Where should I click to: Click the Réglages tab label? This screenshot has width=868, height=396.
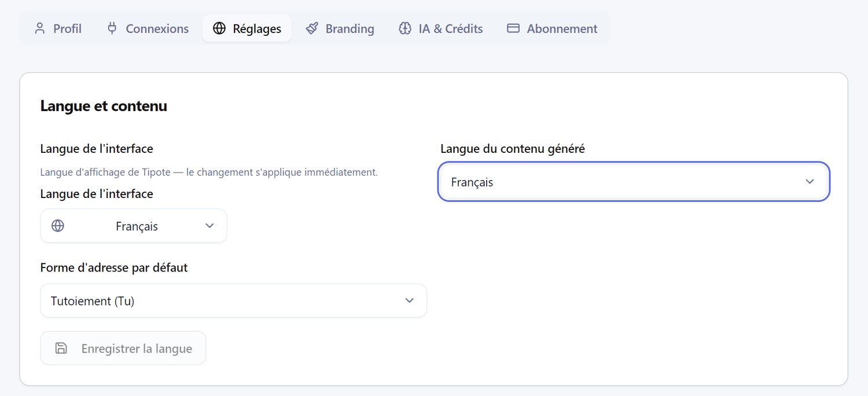pyautogui.click(x=257, y=28)
